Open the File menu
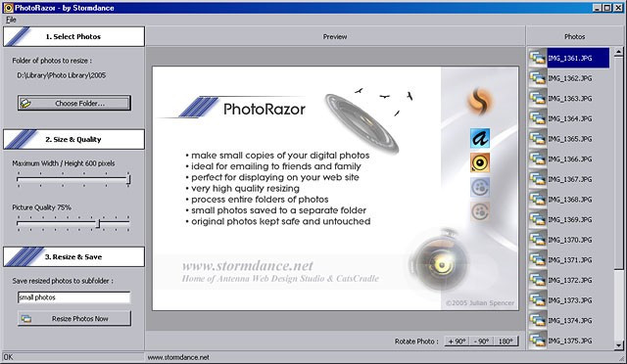 (11, 20)
